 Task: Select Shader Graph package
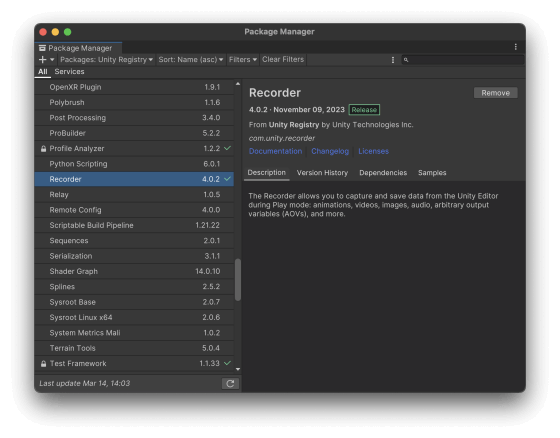click(134, 271)
